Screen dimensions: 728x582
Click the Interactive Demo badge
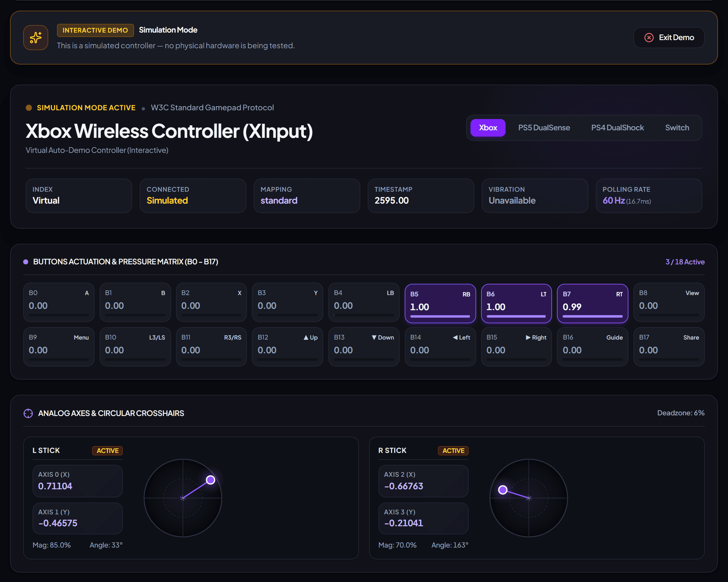coord(95,30)
